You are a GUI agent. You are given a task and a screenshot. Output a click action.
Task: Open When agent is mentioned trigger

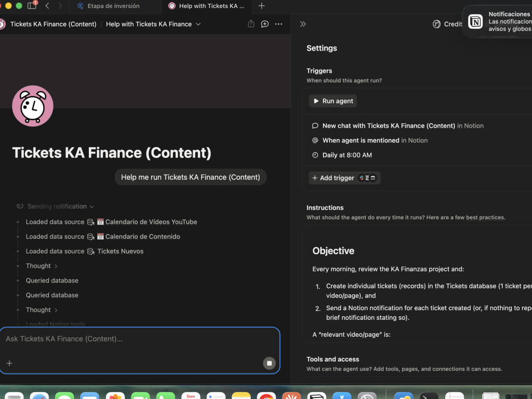pos(370,140)
